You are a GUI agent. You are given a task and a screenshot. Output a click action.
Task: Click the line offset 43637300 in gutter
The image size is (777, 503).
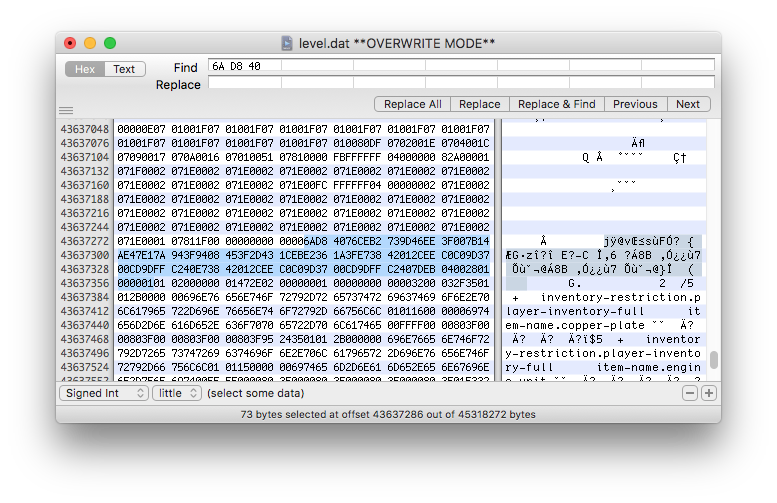coord(85,256)
